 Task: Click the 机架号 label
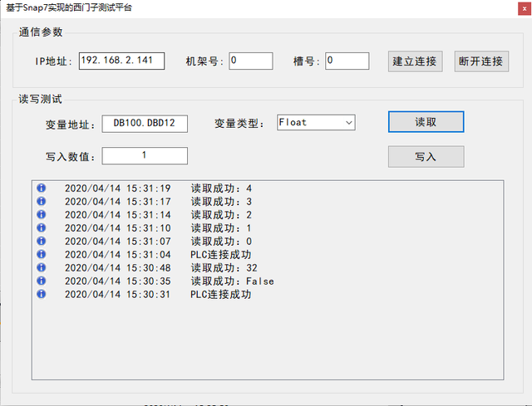[x=204, y=61]
